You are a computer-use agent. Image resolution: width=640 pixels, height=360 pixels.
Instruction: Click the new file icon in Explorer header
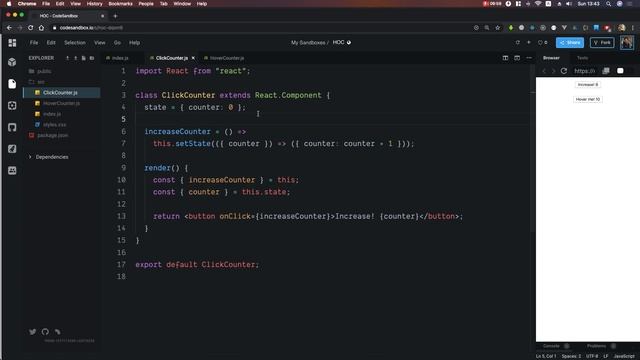tap(84, 58)
